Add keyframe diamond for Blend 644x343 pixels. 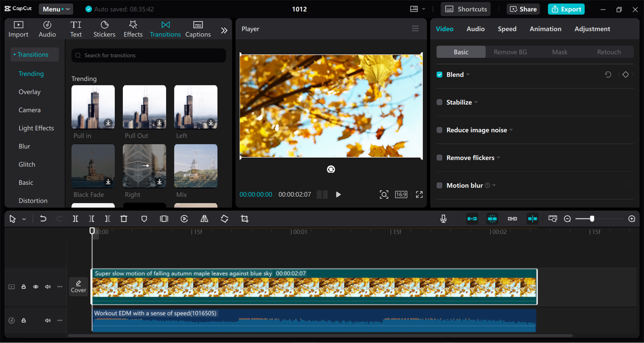click(x=625, y=75)
